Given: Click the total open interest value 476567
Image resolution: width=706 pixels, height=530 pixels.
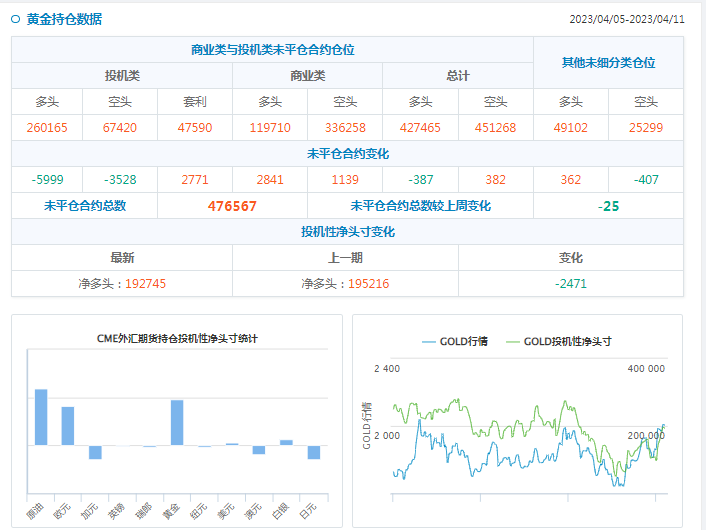Looking at the screenshot, I should [232, 206].
